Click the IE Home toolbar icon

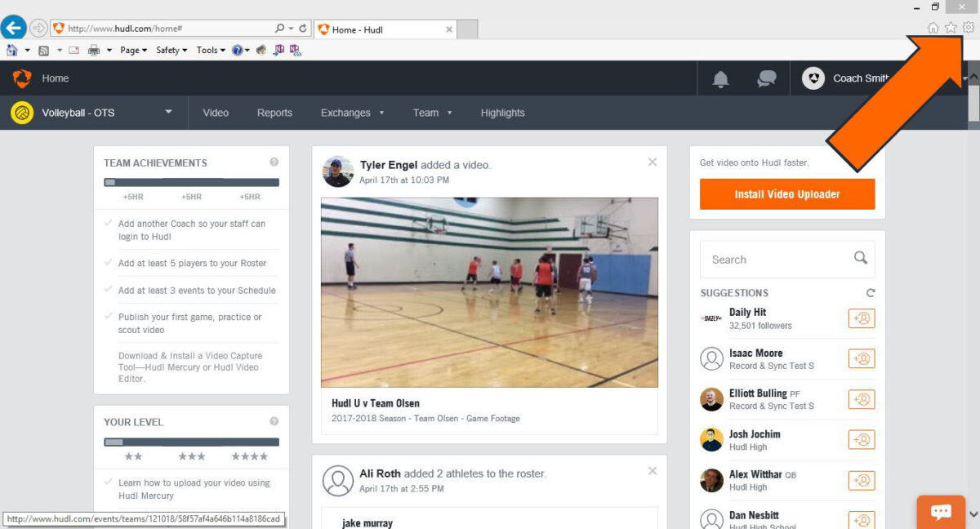point(12,51)
